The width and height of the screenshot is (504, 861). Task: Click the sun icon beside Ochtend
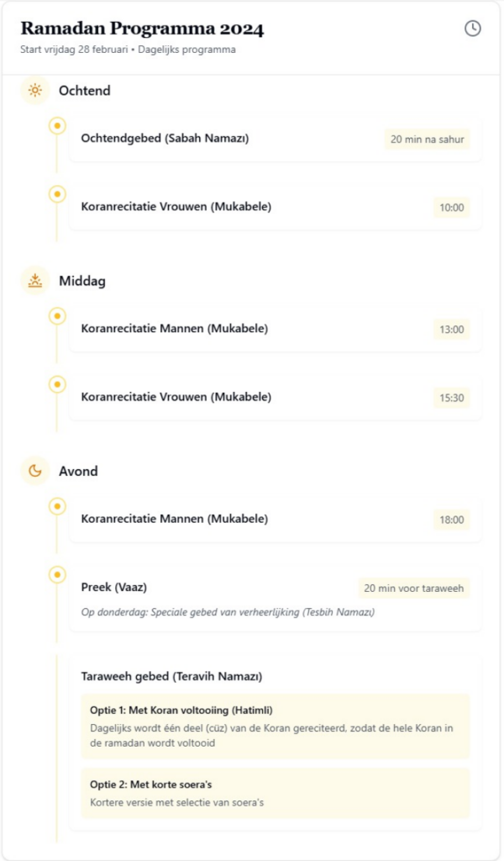pos(34,91)
